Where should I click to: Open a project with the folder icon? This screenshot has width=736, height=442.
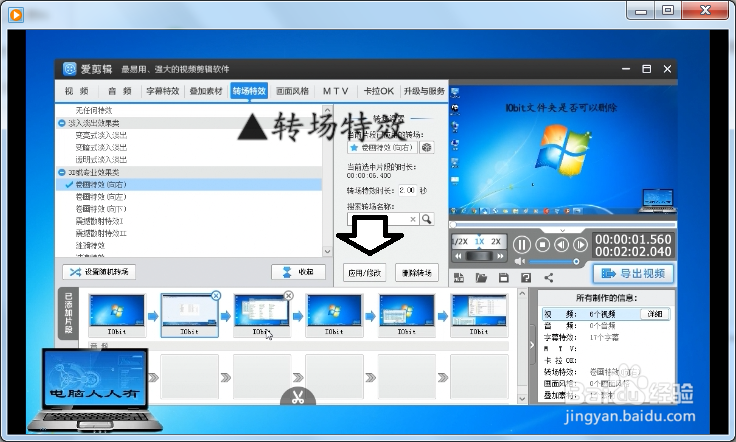point(481,278)
